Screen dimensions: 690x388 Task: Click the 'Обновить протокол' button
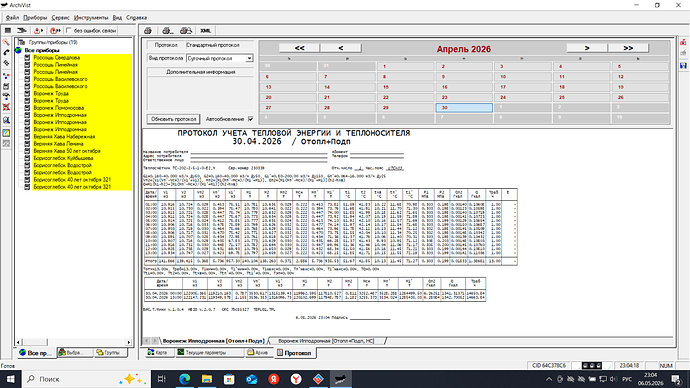click(173, 119)
